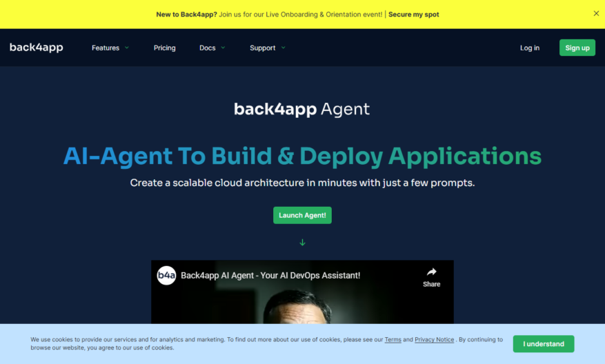Image resolution: width=605 pixels, height=364 pixels.
Task: Click the 'AI-Agent To Build & Deploy Applications' headline
Action: pyautogui.click(x=302, y=156)
